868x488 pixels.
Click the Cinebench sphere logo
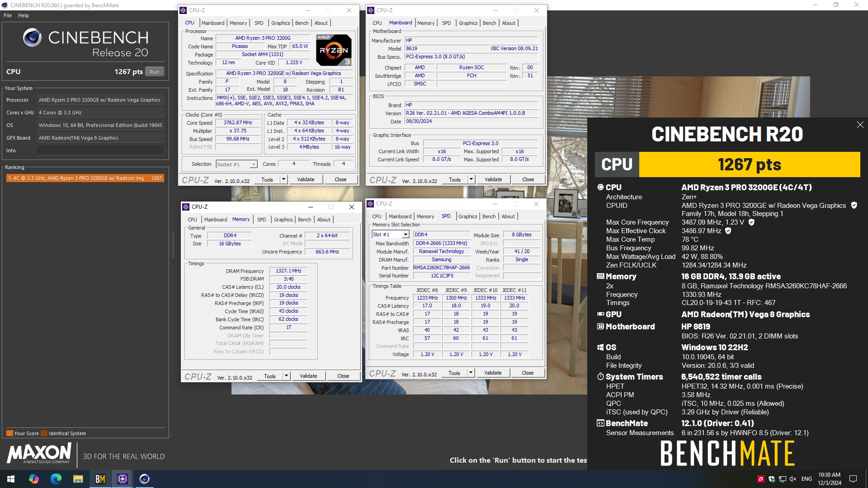tap(32, 38)
